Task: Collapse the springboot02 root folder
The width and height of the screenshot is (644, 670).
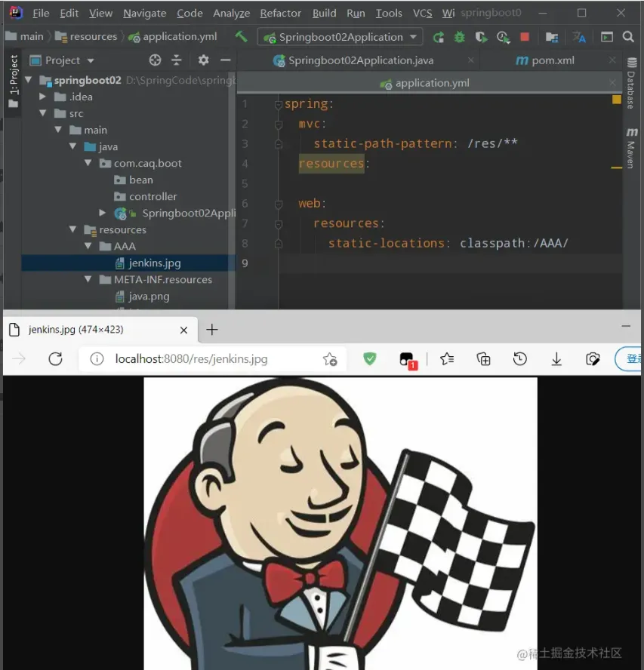Action: 29,79
